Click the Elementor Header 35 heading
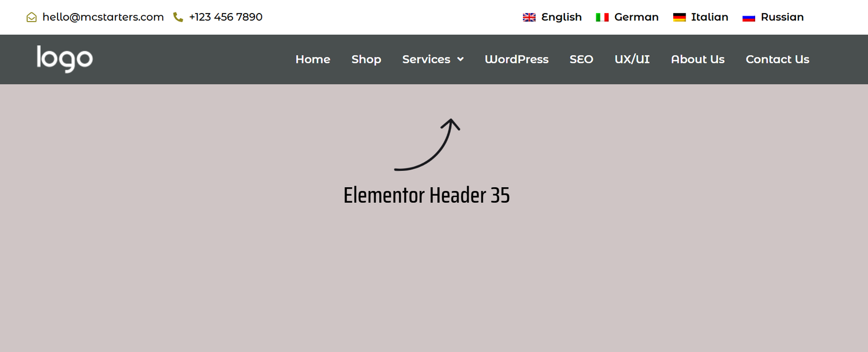This screenshot has height=352, width=868. coord(427,195)
